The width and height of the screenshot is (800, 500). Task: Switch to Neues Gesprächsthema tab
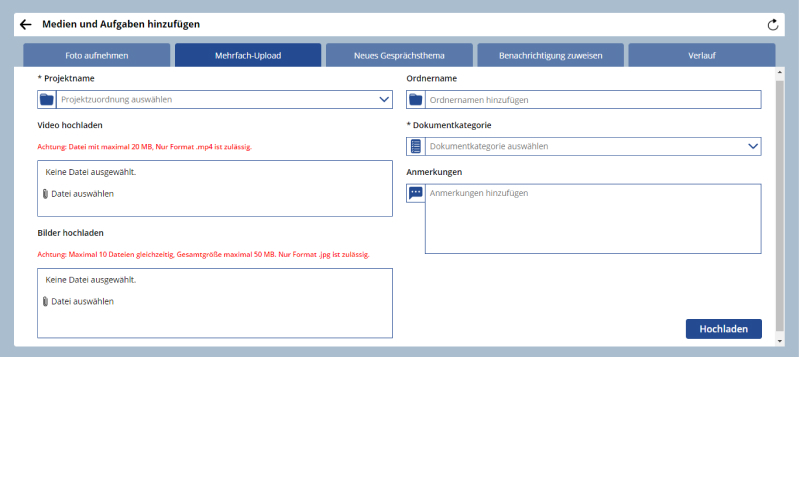tap(399, 55)
